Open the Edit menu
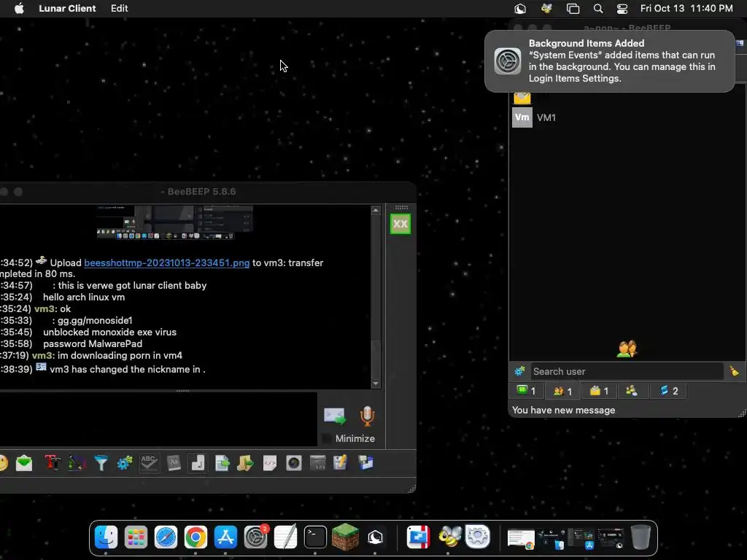Screen dimensions: 747x560 [119, 9]
